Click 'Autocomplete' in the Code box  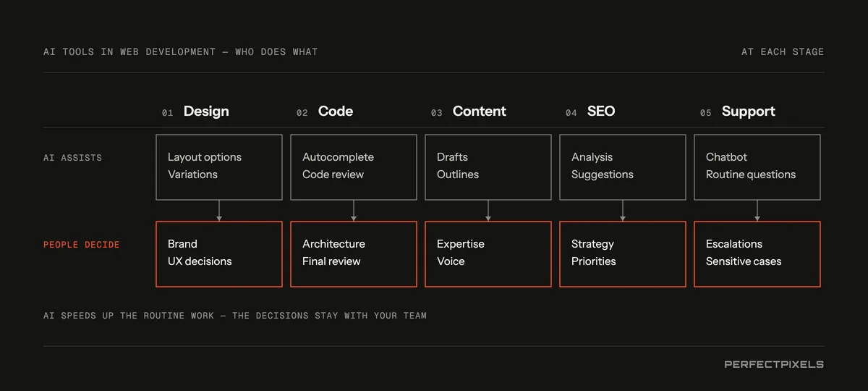(338, 157)
